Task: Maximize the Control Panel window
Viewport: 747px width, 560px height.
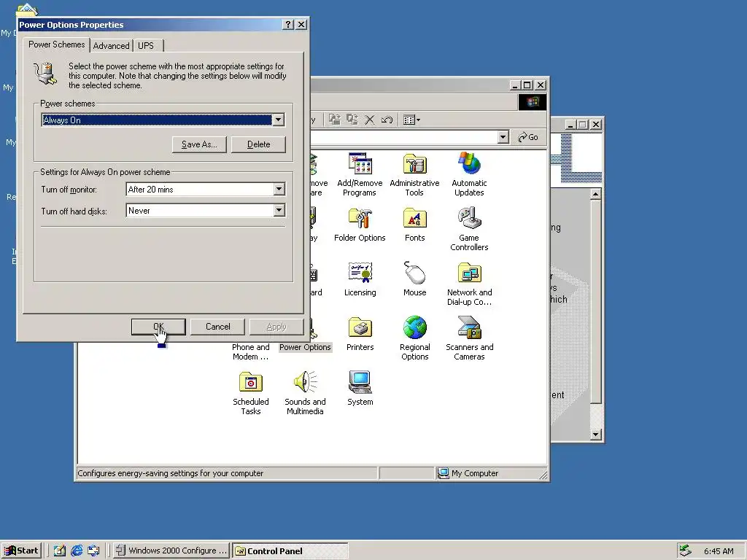Action: coord(527,85)
